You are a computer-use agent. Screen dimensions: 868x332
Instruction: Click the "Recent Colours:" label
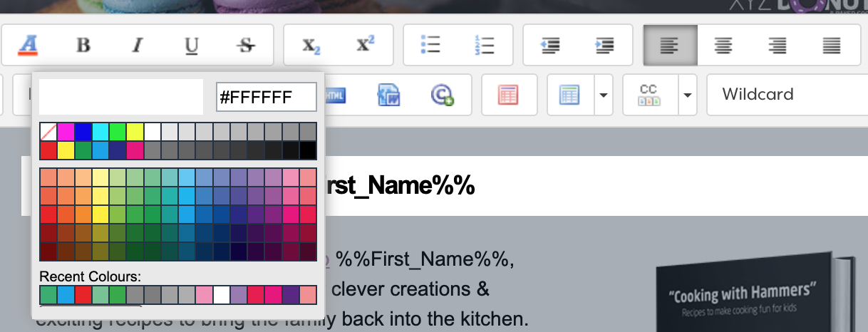91,276
